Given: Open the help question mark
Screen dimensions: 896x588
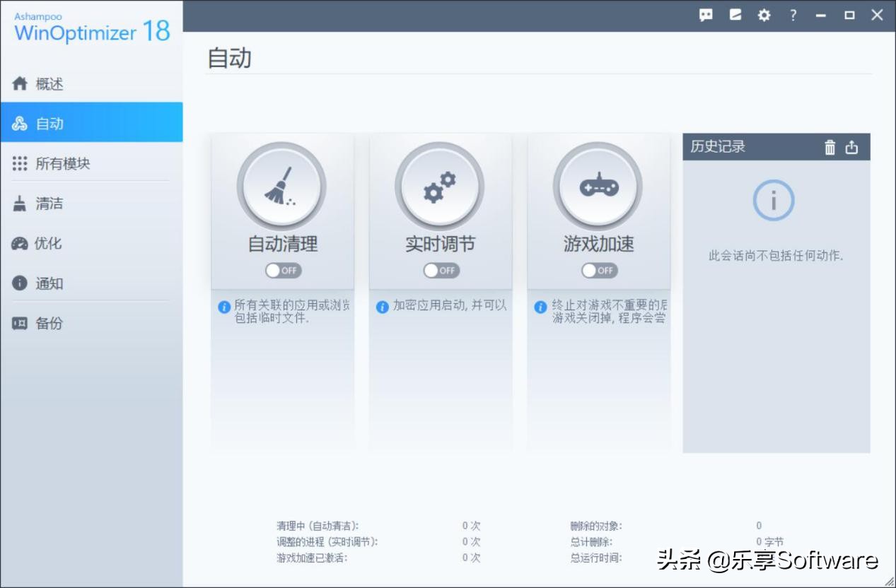Looking at the screenshot, I should pos(793,14).
